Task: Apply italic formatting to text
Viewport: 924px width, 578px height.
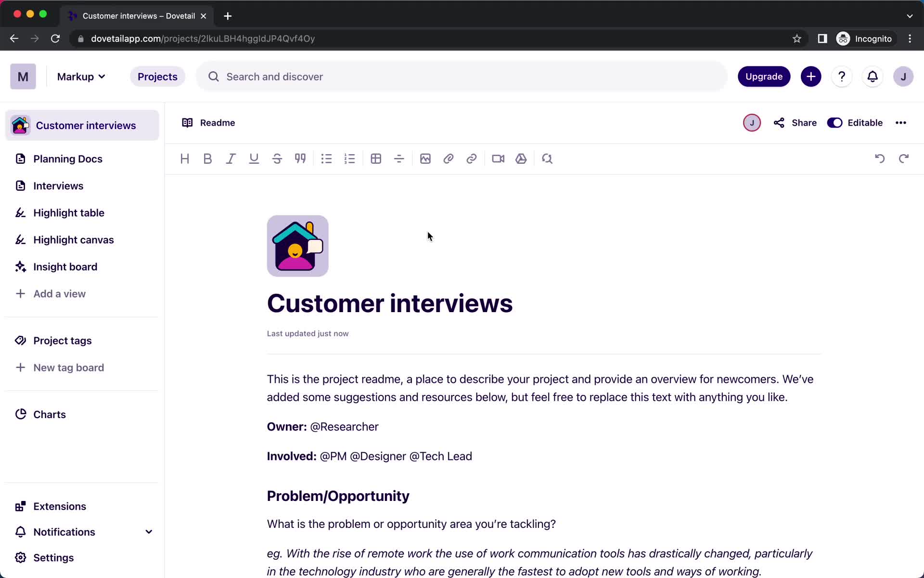Action: tap(231, 158)
